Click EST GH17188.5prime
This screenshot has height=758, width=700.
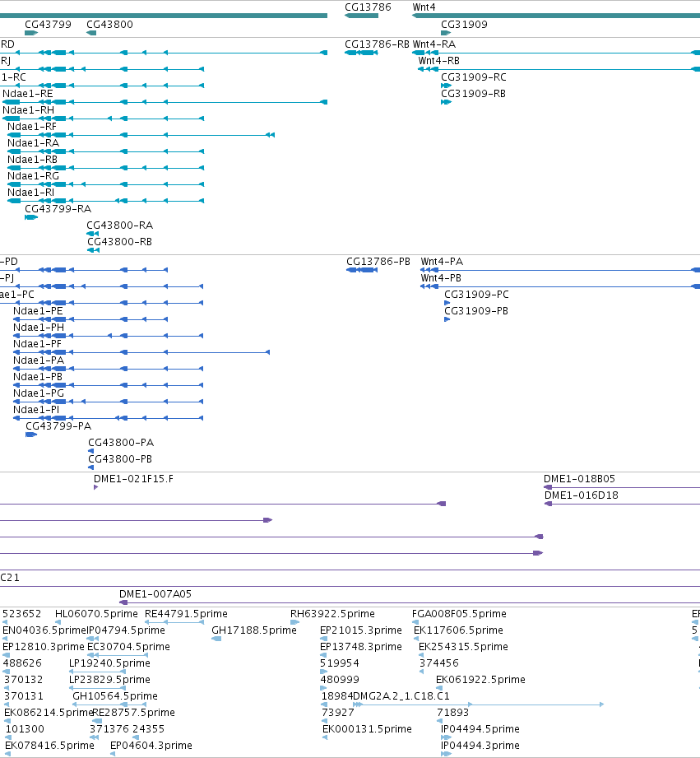click(x=254, y=630)
